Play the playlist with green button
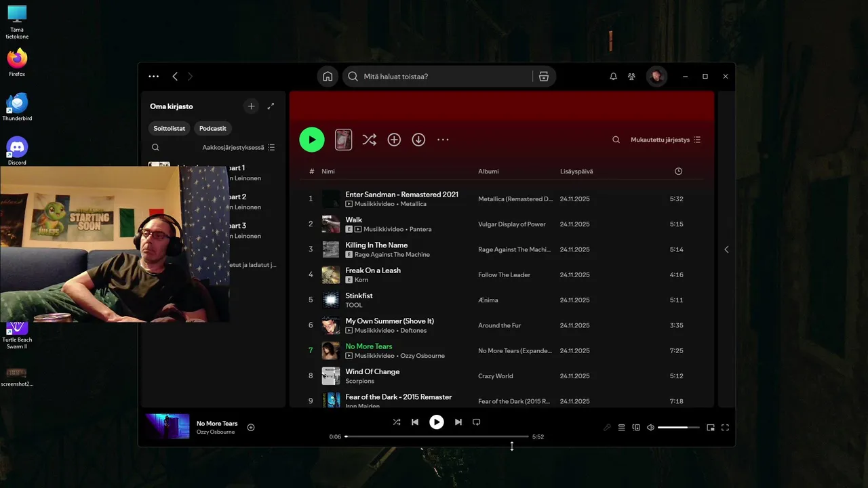Image resolution: width=868 pixels, height=488 pixels. (x=312, y=140)
